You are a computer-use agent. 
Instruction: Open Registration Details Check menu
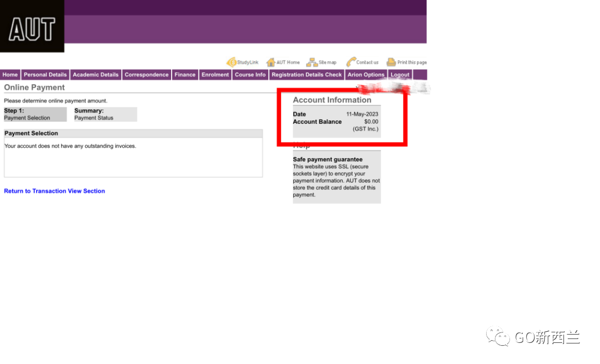pyautogui.click(x=307, y=74)
